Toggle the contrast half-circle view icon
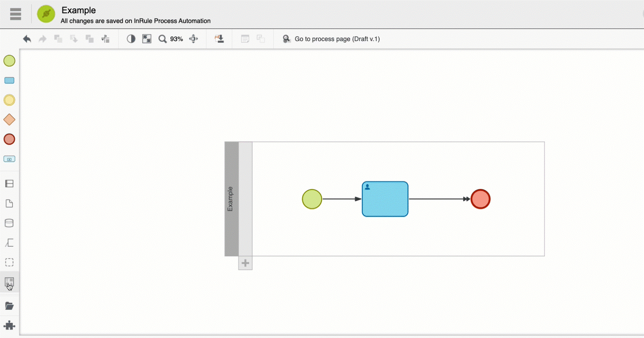The height and width of the screenshot is (338, 644). [131, 39]
